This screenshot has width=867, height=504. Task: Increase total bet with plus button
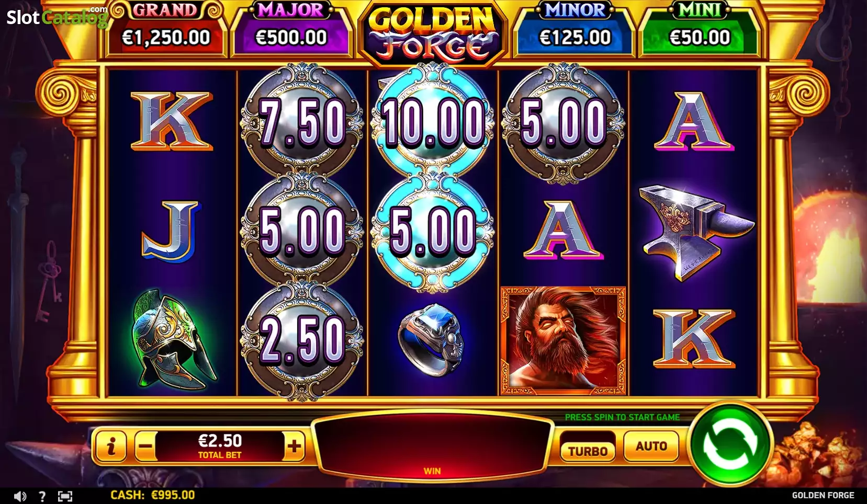[294, 446]
